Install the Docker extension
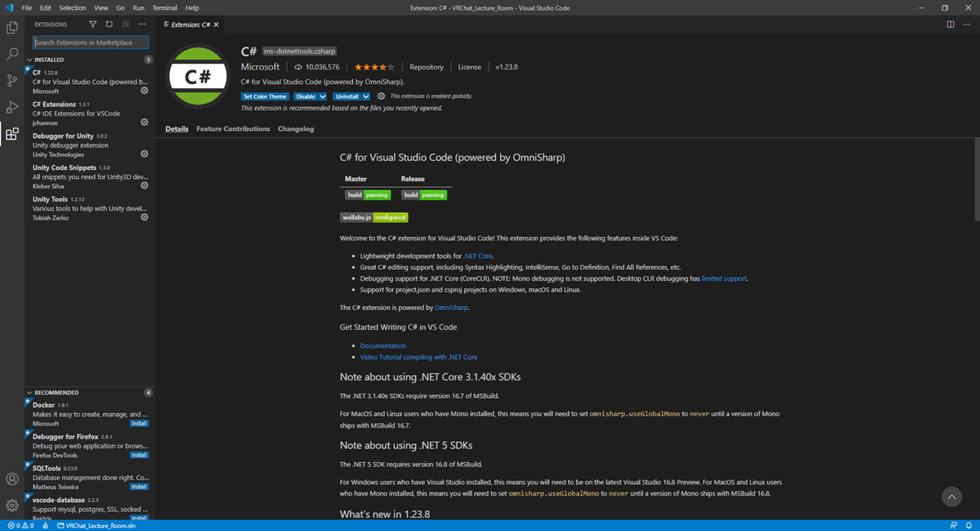This screenshot has height=531, width=980. coord(139,423)
